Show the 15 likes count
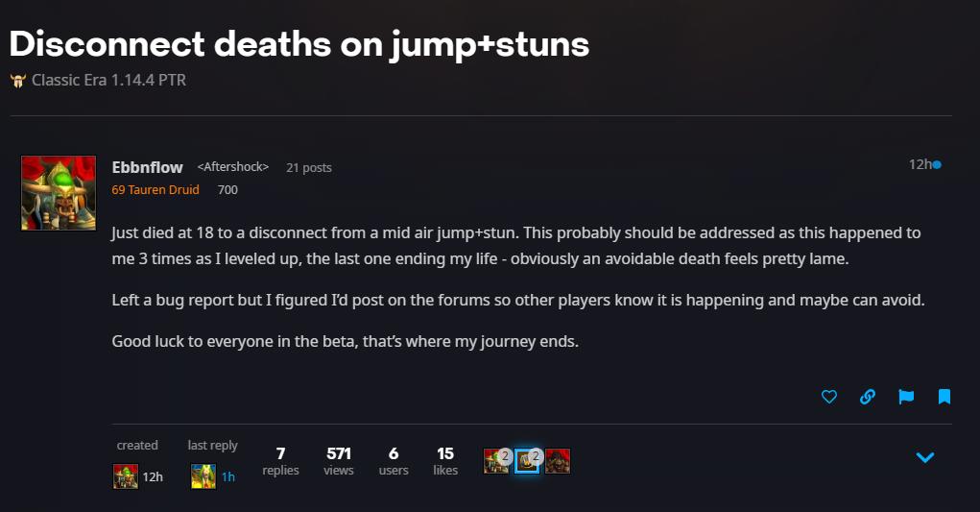The width and height of the screenshot is (980, 512). [x=445, y=460]
